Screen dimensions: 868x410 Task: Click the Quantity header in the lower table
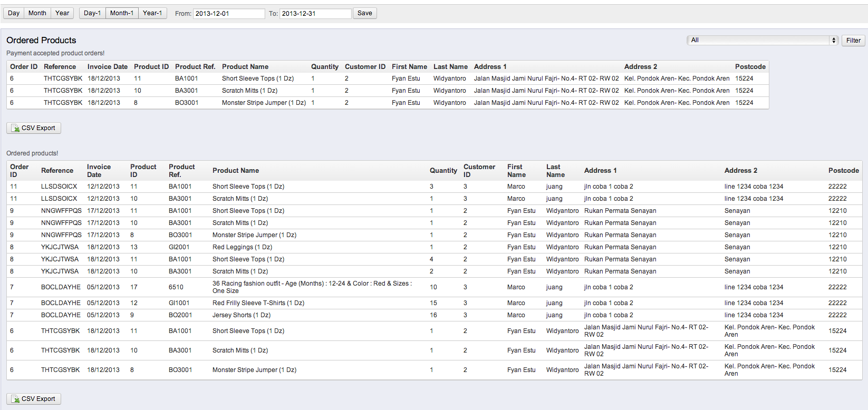click(x=443, y=171)
